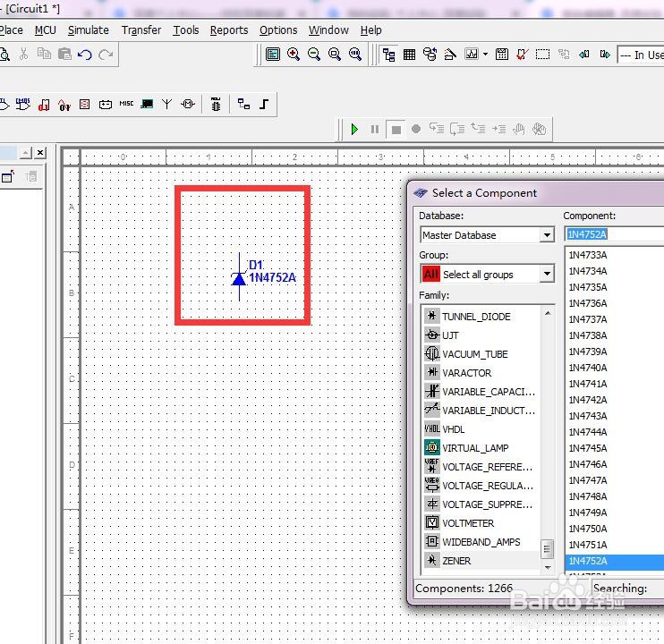The width and height of the screenshot is (664, 644).
Task: Stop the simulation
Action: click(x=396, y=129)
